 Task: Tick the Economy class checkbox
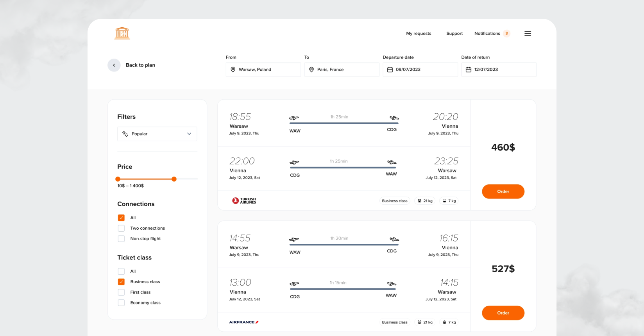tap(121, 303)
